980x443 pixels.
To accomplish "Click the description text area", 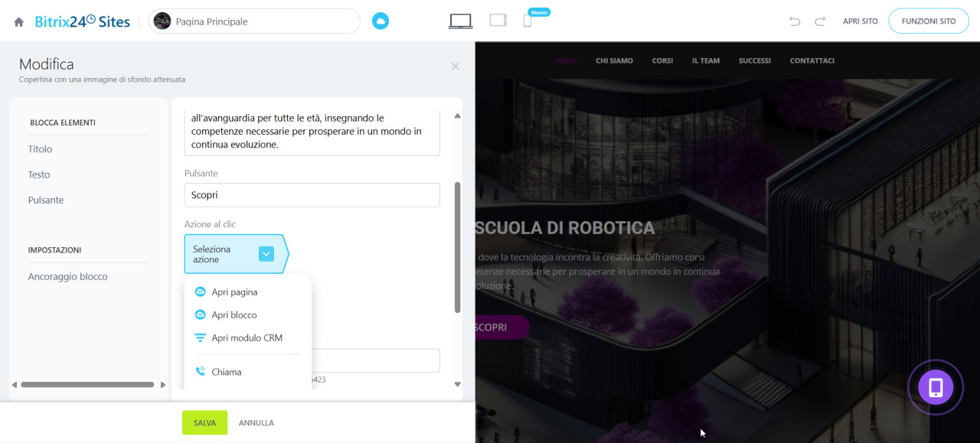I will (x=312, y=132).
